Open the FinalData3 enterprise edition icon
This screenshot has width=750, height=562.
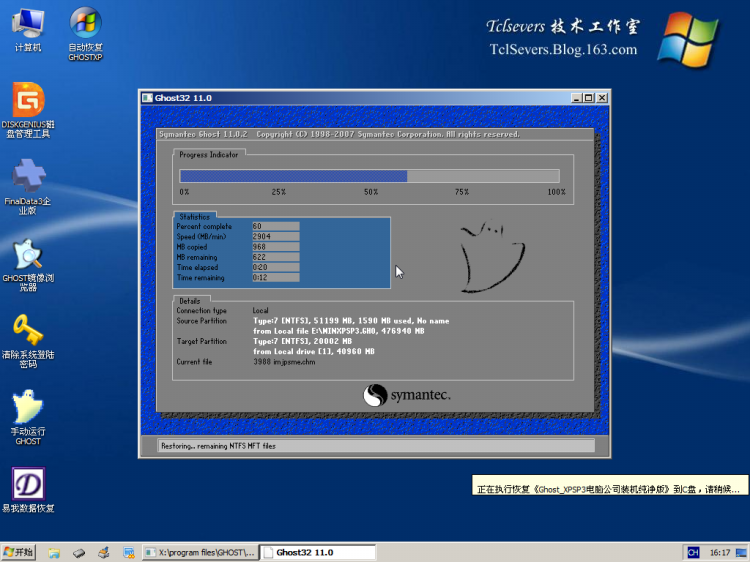28,187
